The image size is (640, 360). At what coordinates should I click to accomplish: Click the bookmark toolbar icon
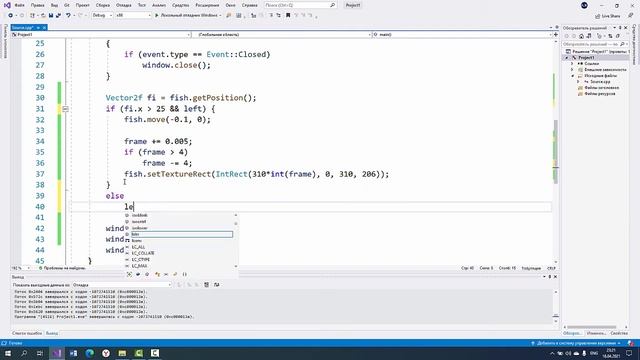(288, 16)
